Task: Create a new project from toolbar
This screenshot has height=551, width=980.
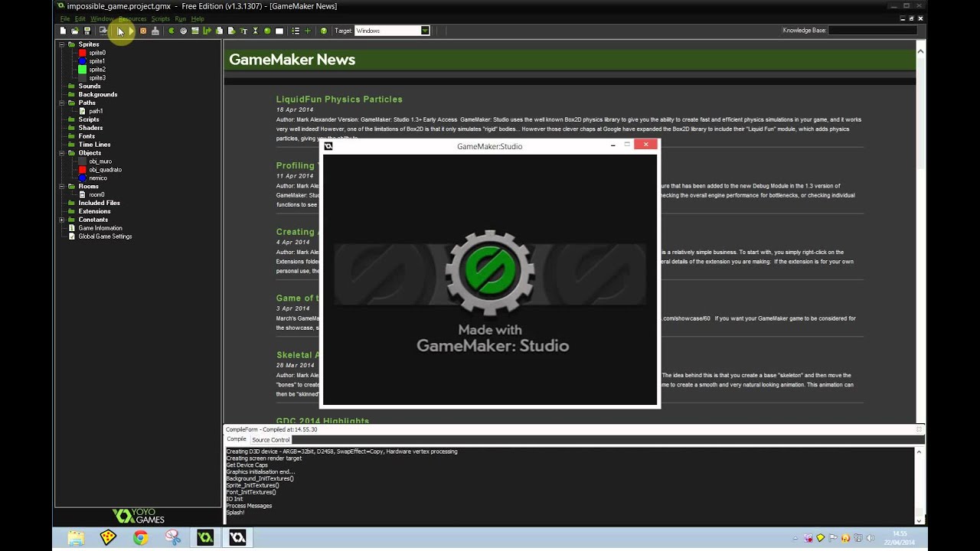Action: (x=63, y=31)
